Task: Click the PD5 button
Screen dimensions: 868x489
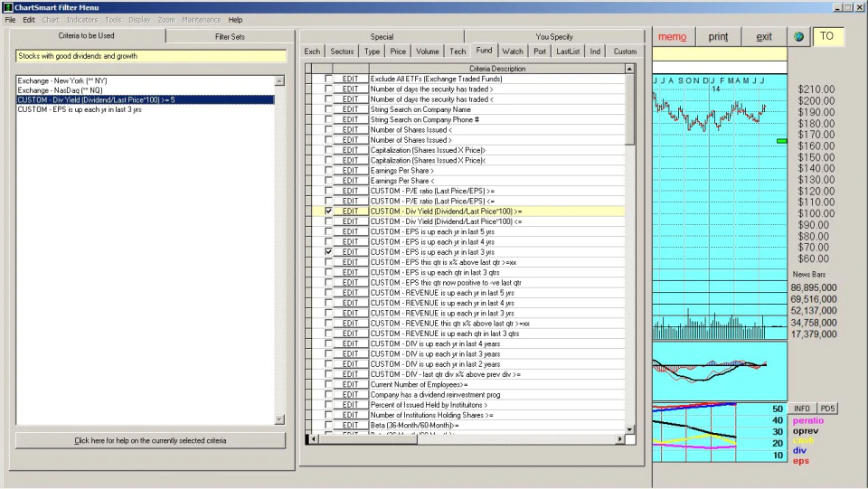Action: (x=827, y=409)
